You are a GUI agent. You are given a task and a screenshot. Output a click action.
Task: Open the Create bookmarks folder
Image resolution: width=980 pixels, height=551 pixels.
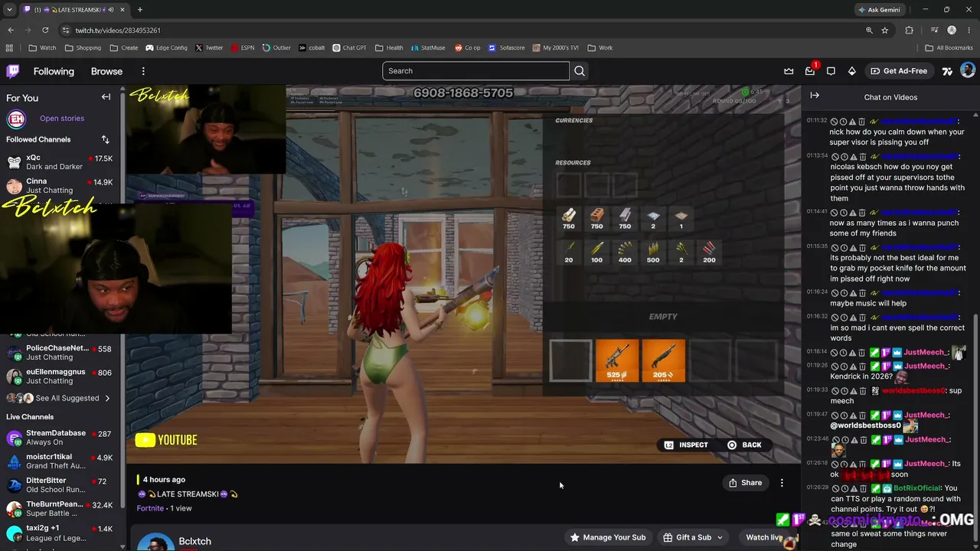[x=123, y=47]
